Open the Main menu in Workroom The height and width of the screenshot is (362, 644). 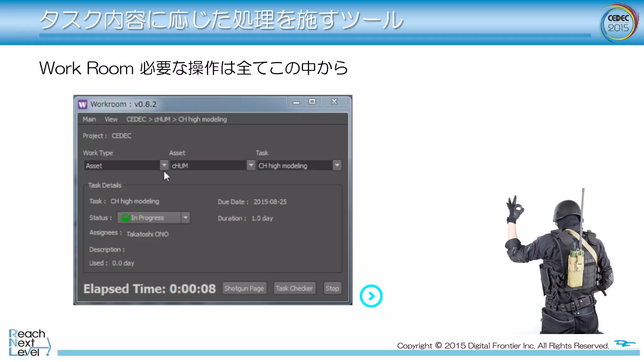coord(89,119)
